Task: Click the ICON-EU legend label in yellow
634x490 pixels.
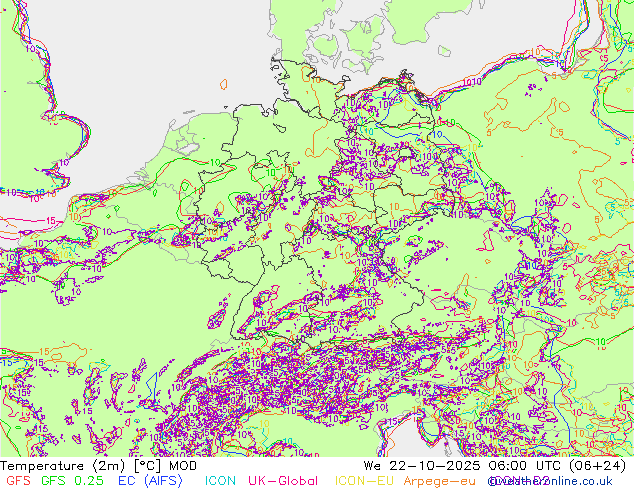Action: pos(364,481)
